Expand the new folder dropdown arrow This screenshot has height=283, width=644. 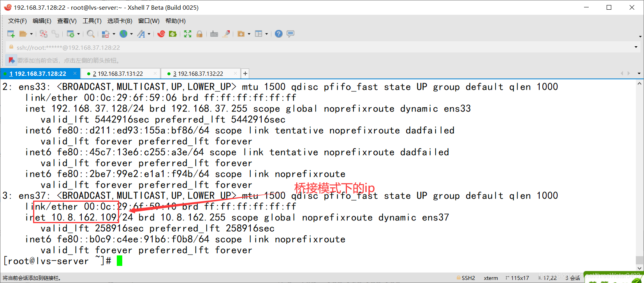tap(249, 34)
